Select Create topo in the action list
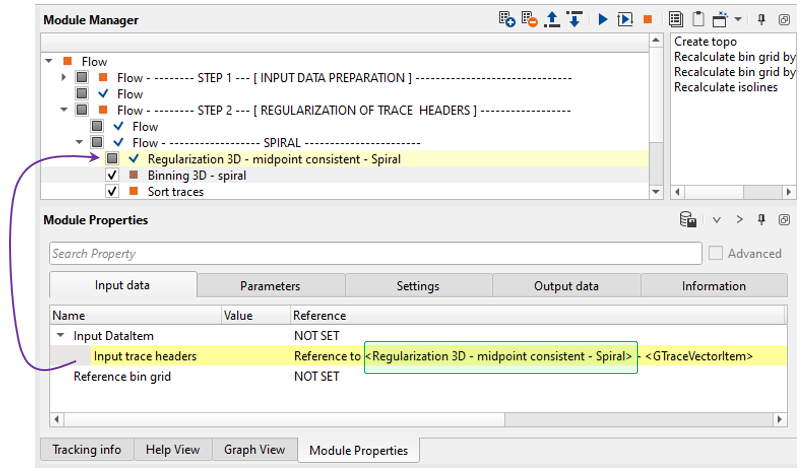 (x=705, y=42)
